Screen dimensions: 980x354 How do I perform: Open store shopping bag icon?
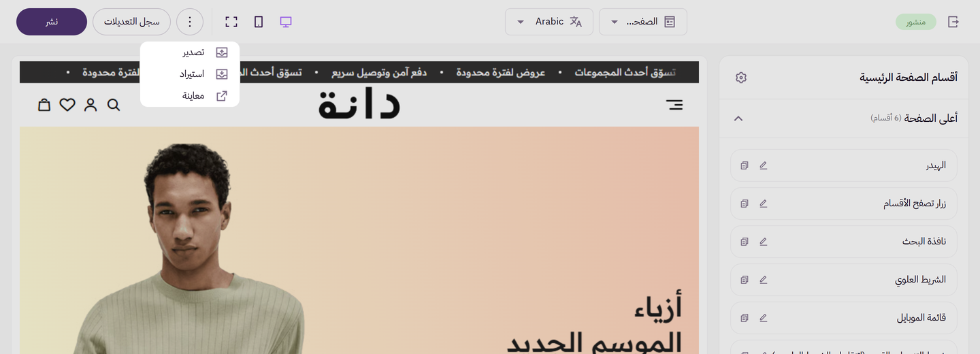point(44,105)
